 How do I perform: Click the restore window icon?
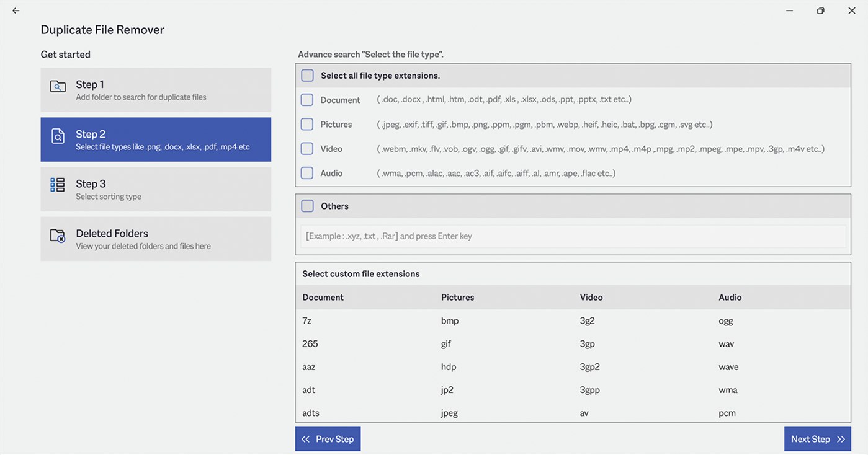tap(820, 11)
